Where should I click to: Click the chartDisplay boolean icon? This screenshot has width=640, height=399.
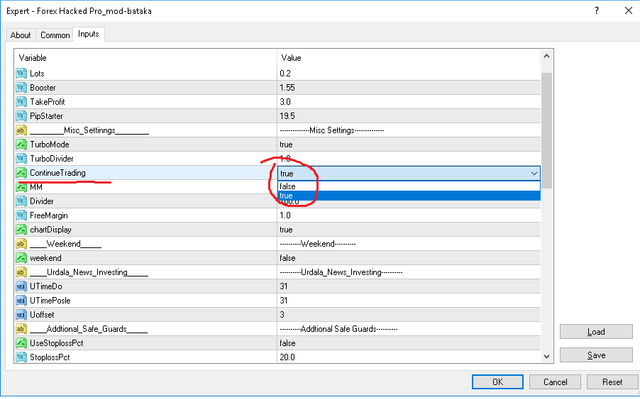[x=21, y=230]
